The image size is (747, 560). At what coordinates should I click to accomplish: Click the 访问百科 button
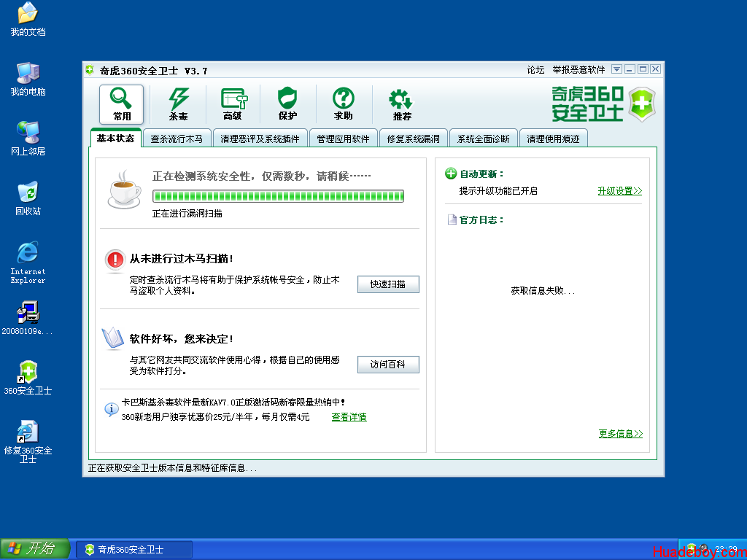tap(388, 365)
